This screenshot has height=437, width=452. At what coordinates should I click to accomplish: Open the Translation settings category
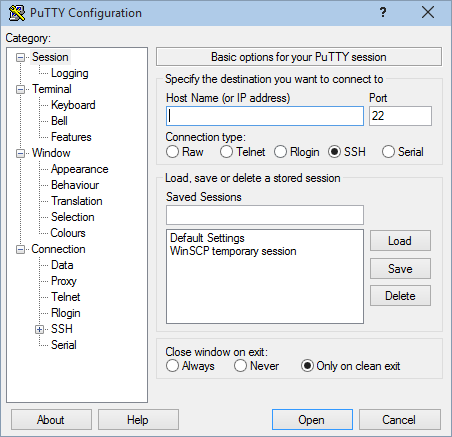tap(77, 201)
